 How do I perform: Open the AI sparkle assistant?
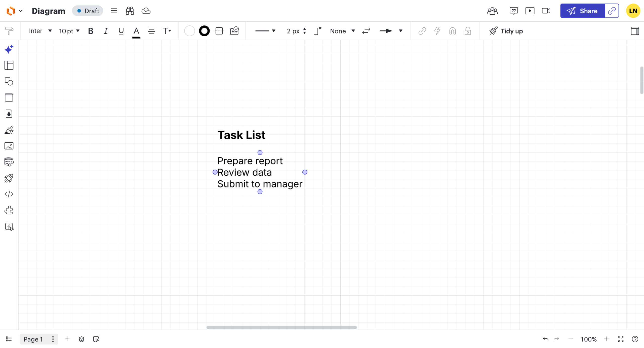point(9,49)
